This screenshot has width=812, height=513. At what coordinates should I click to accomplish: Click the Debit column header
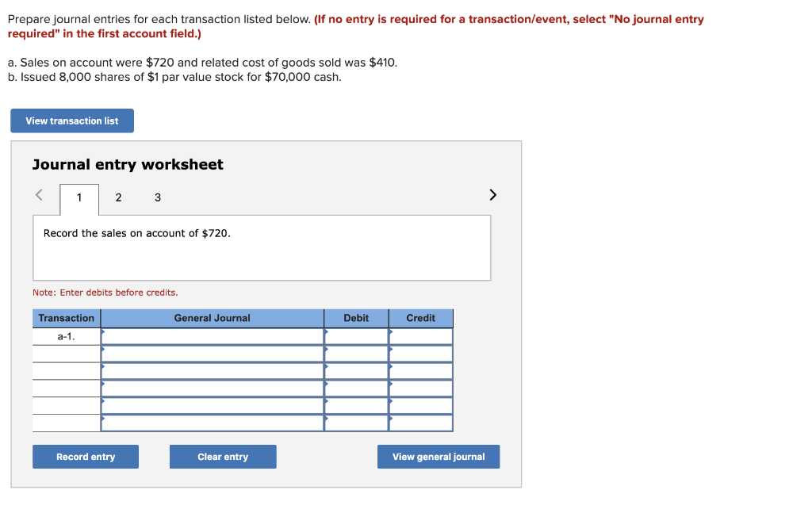[x=355, y=318]
